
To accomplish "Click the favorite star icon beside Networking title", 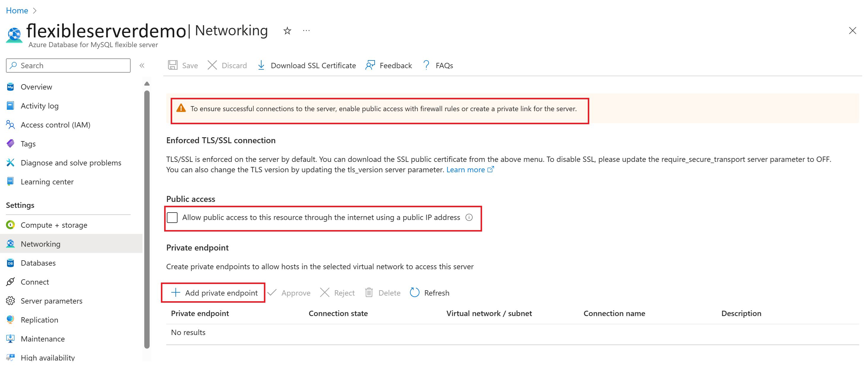I will tap(287, 31).
